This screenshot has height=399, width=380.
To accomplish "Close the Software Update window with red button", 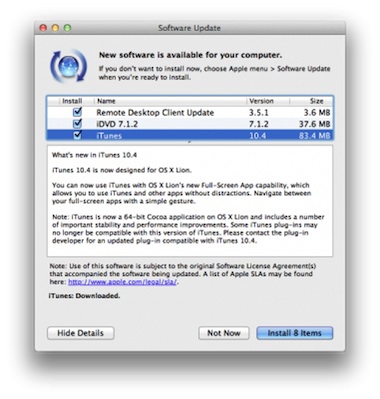I will [x=43, y=28].
